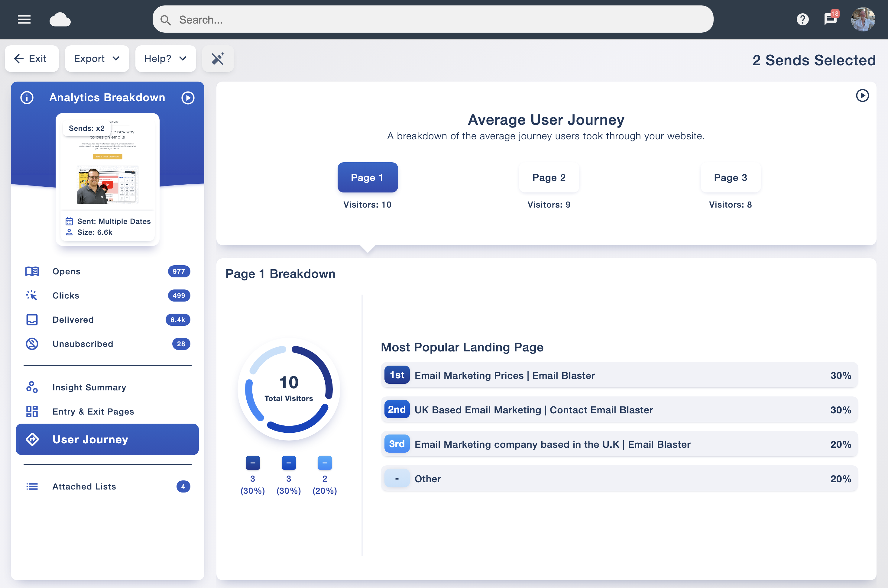Open the user profile avatar

(x=863, y=19)
